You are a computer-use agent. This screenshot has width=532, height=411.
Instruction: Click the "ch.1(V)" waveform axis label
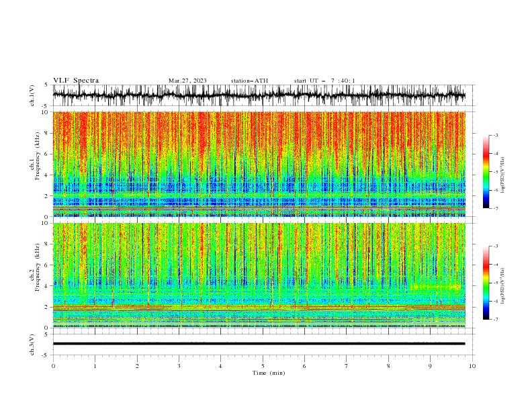coord(32,95)
